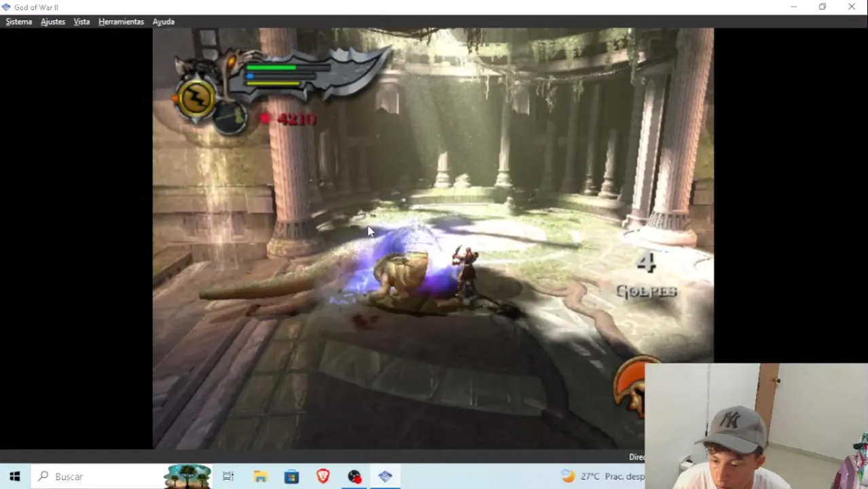Click the green health bar in HUD
The image size is (868, 489).
tap(271, 67)
